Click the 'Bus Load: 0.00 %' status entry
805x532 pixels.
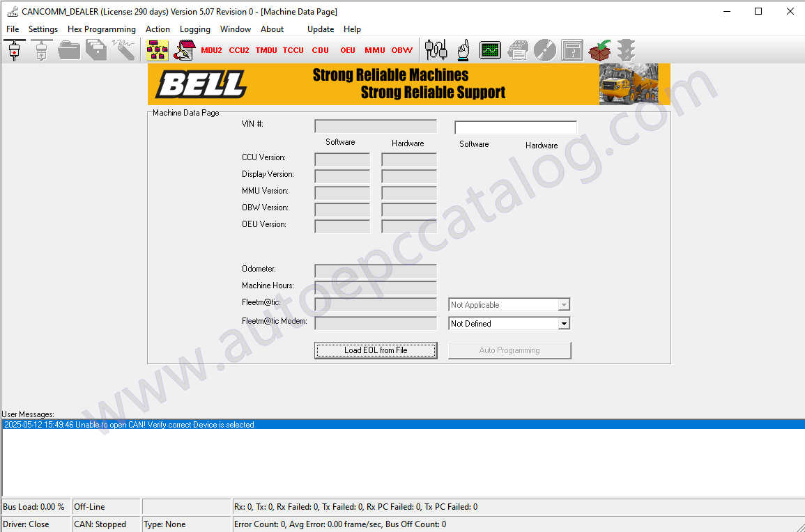tap(34, 507)
